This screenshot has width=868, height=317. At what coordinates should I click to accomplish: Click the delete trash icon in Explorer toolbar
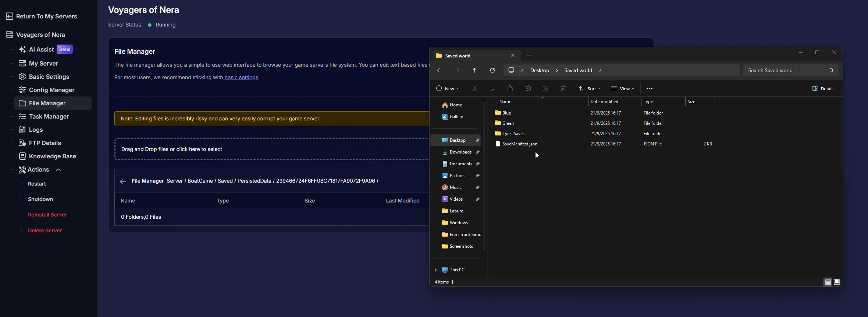(563, 88)
